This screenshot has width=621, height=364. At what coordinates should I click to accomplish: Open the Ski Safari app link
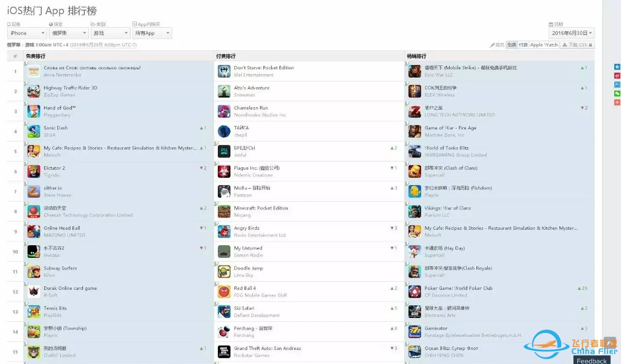244,308
